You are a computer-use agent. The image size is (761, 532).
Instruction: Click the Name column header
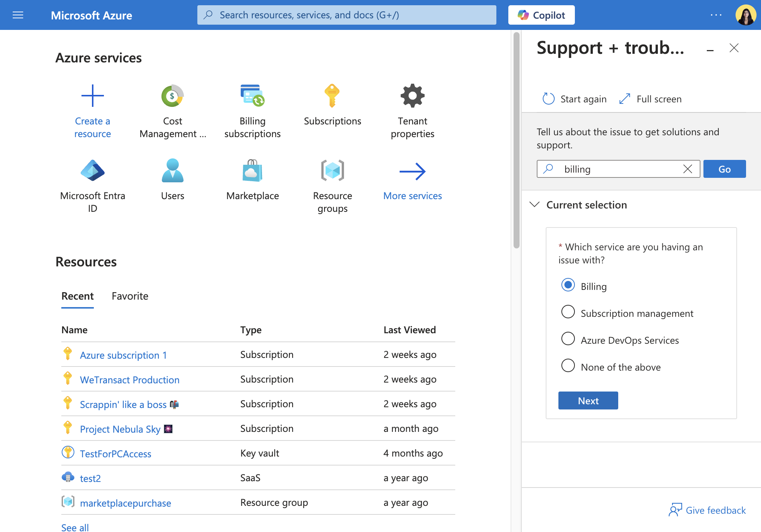click(x=74, y=330)
